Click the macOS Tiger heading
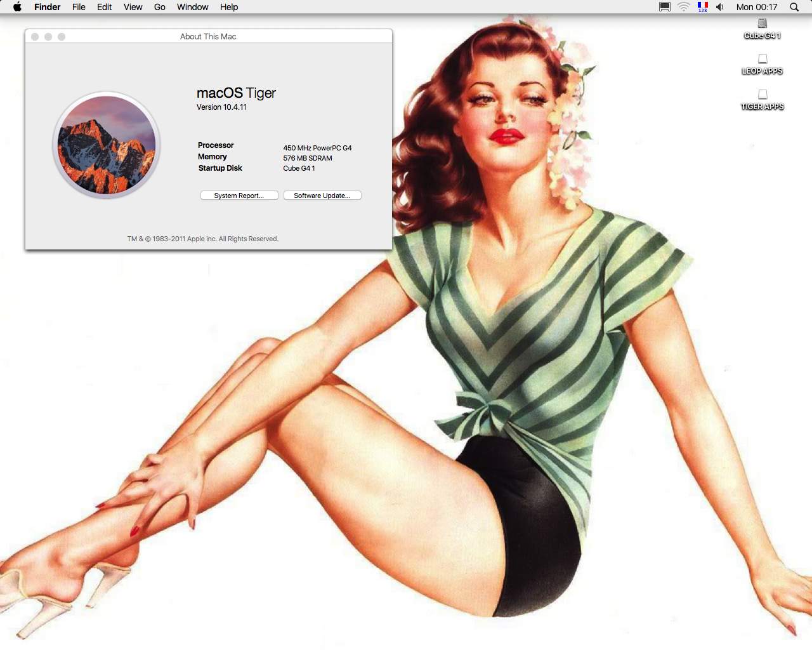Viewport: 812px width, 650px height. 236,93
